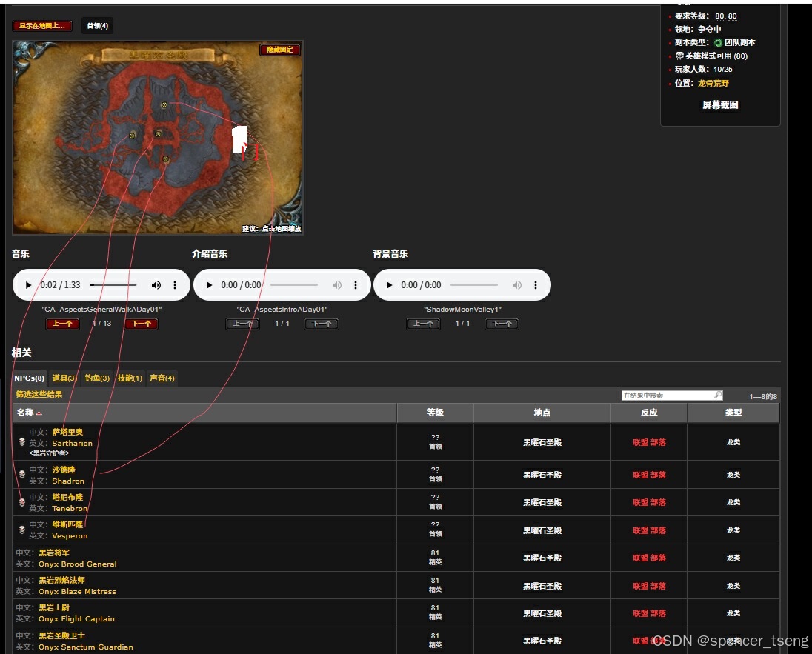Viewport: 812px width, 654px height.
Task: Click the skull icon beside Sartharion
Action: 22,442
